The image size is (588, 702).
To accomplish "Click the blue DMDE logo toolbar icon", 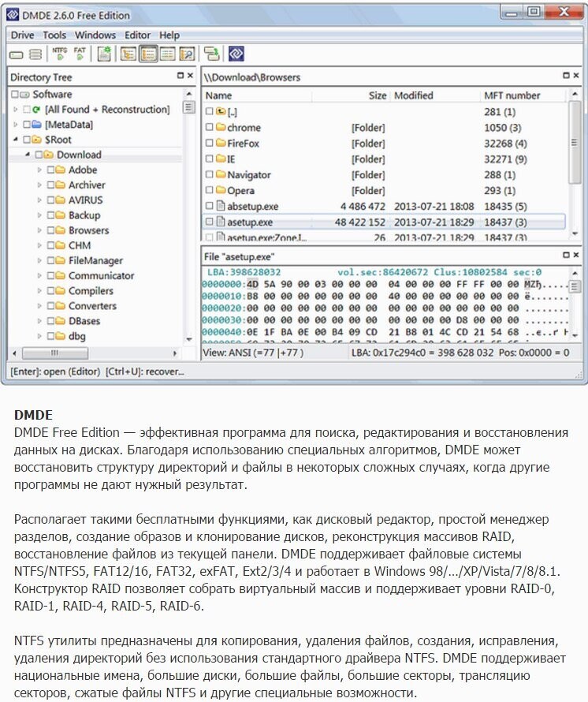I will 236,54.
